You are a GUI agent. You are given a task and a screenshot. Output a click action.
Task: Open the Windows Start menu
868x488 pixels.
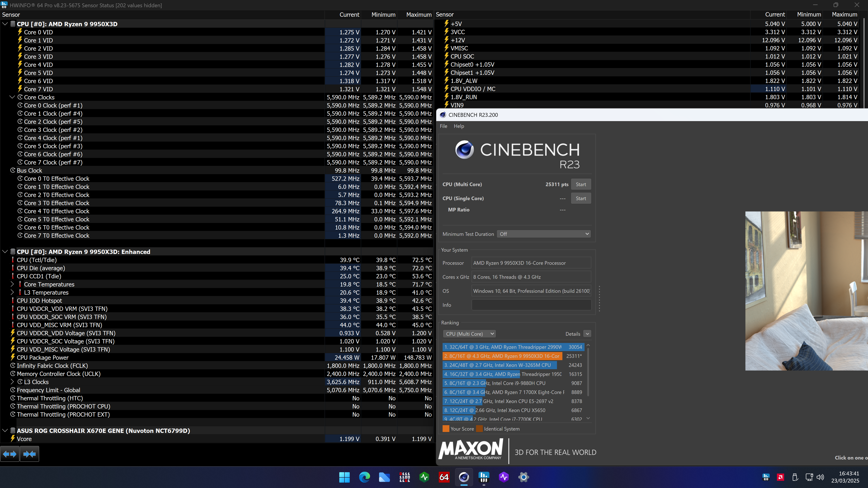point(344,477)
